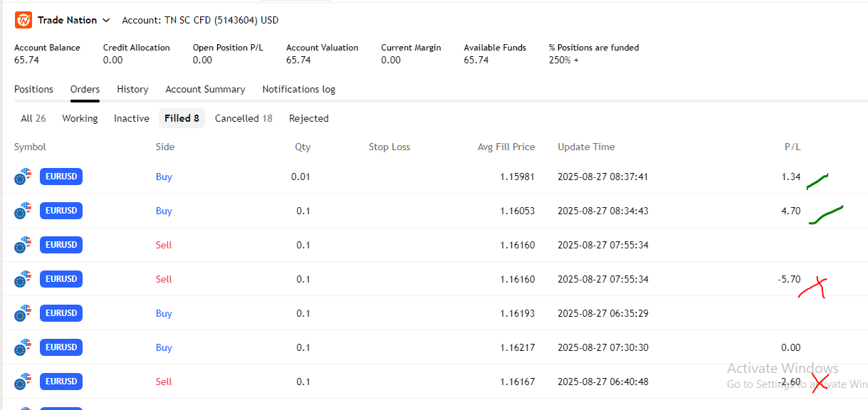Image resolution: width=868 pixels, height=410 pixels.
Task: Filter orders by Working status
Action: click(80, 118)
